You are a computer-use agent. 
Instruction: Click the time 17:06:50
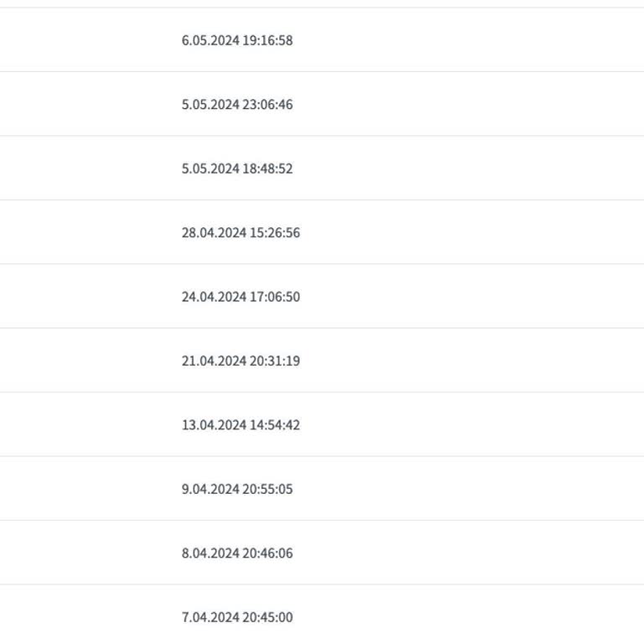coord(275,297)
